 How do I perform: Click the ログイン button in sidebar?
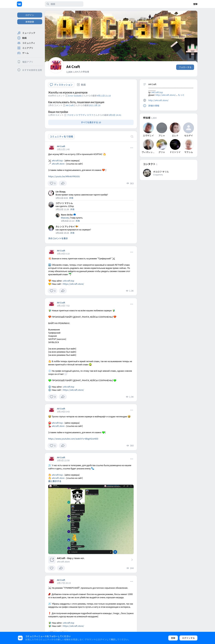[29, 15]
